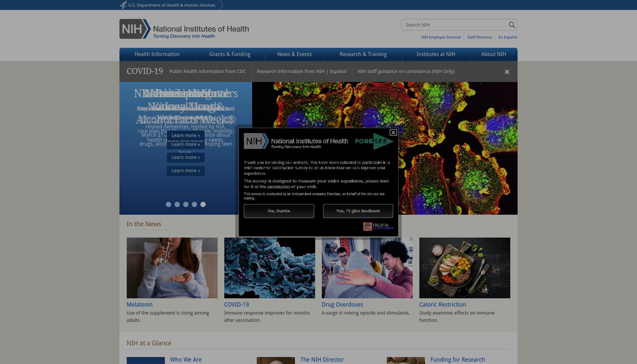Open the Caloric Restriction article headline

click(443, 305)
